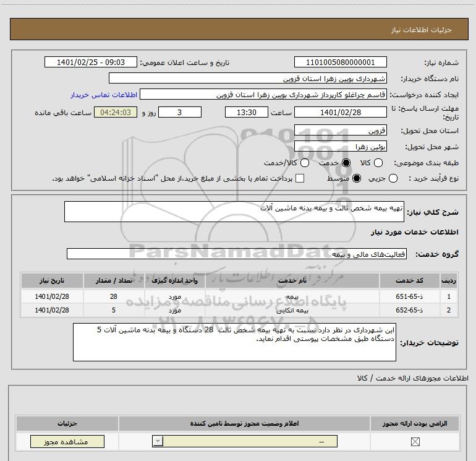
Task: Select the خدمت radio button
Action: (346, 163)
